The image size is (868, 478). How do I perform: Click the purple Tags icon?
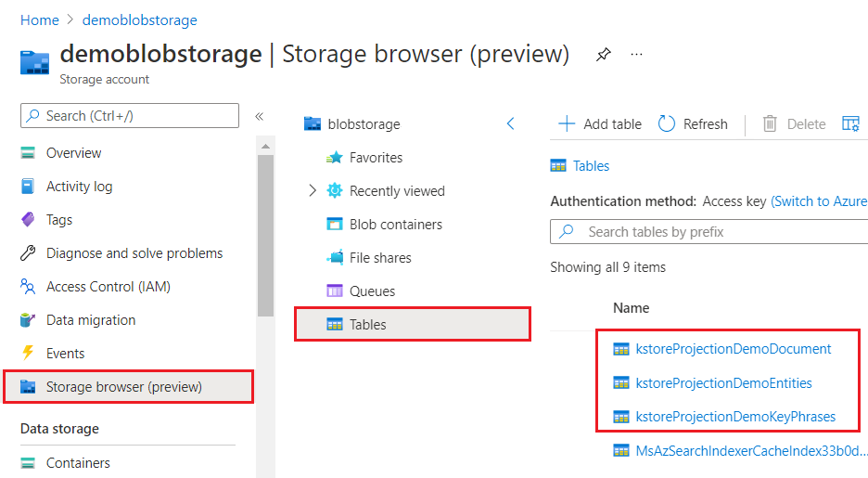[28, 219]
